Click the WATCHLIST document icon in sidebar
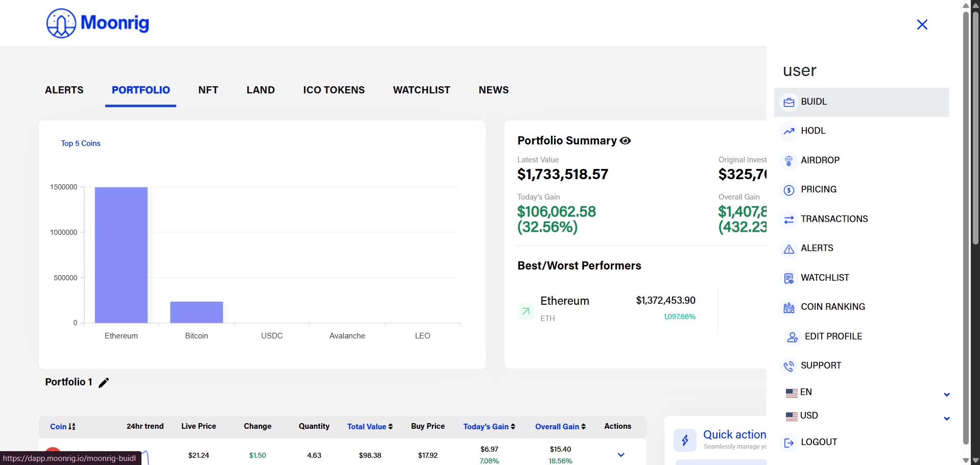 tap(789, 278)
